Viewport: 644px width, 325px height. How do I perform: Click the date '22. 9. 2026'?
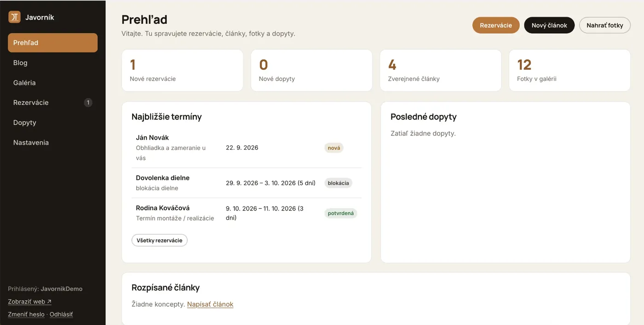click(x=242, y=148)
